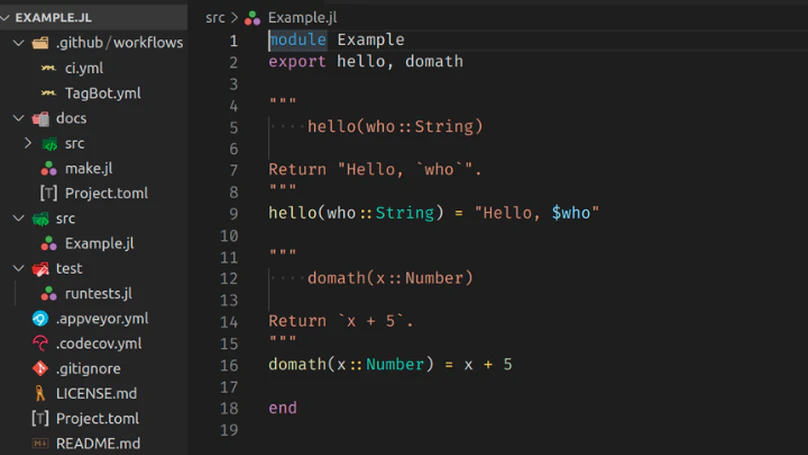Click the license icon beside LICENSE.md

[40, 394]
